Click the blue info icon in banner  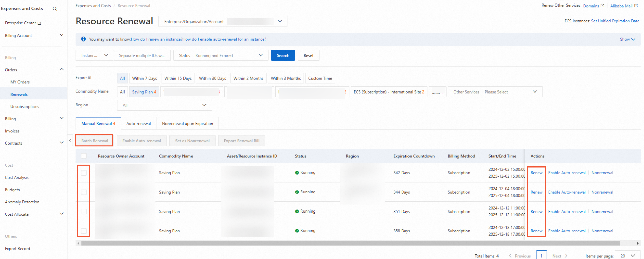(x=83, y=39)
